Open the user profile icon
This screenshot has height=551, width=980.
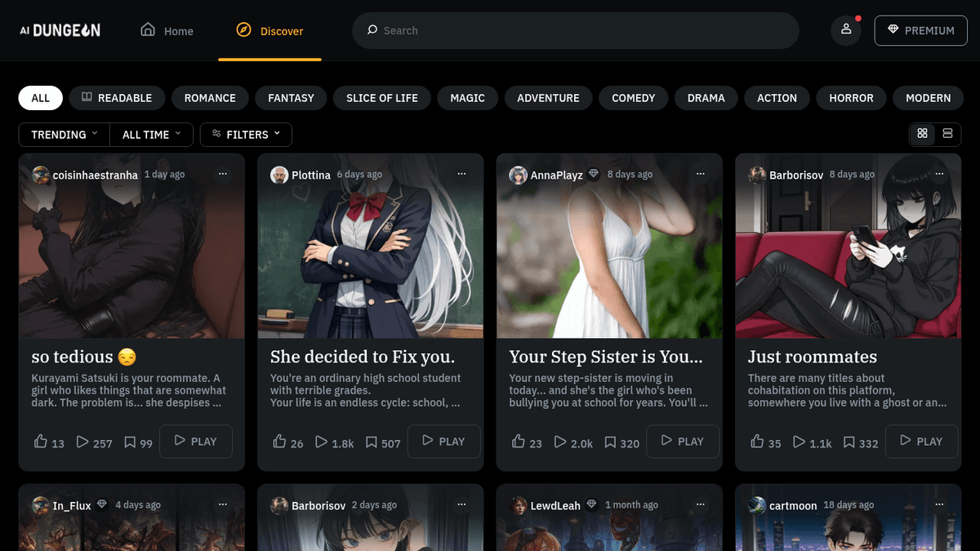[846, 30]
